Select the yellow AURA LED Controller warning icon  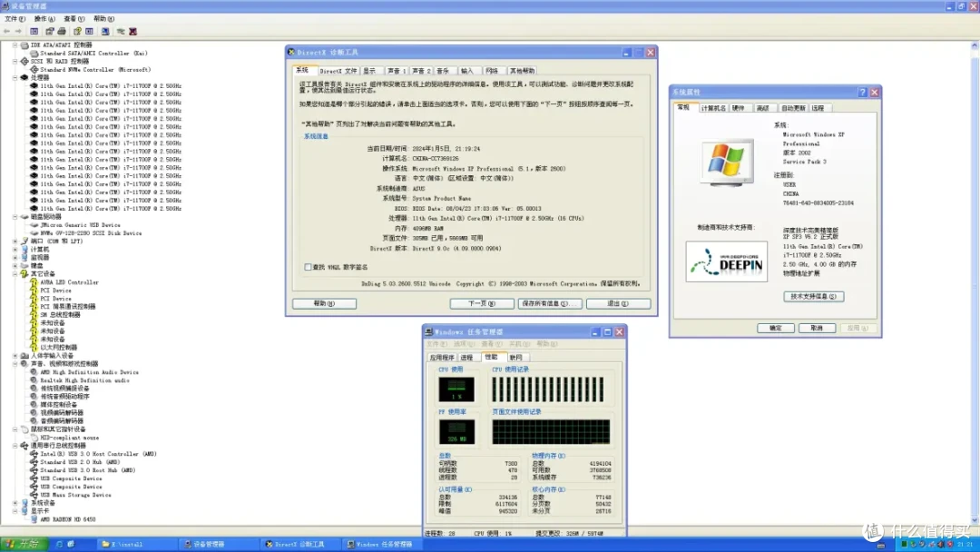[x=34, y=282]
